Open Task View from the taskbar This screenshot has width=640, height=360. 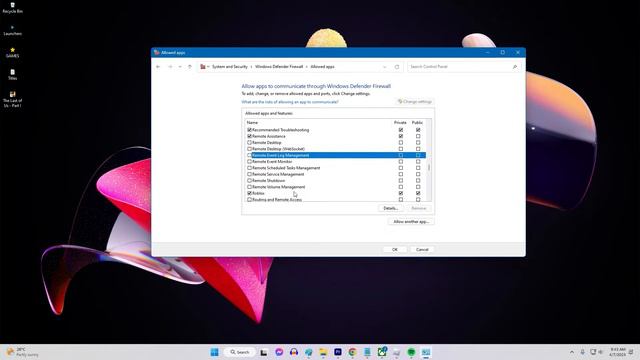pos(264,352)
